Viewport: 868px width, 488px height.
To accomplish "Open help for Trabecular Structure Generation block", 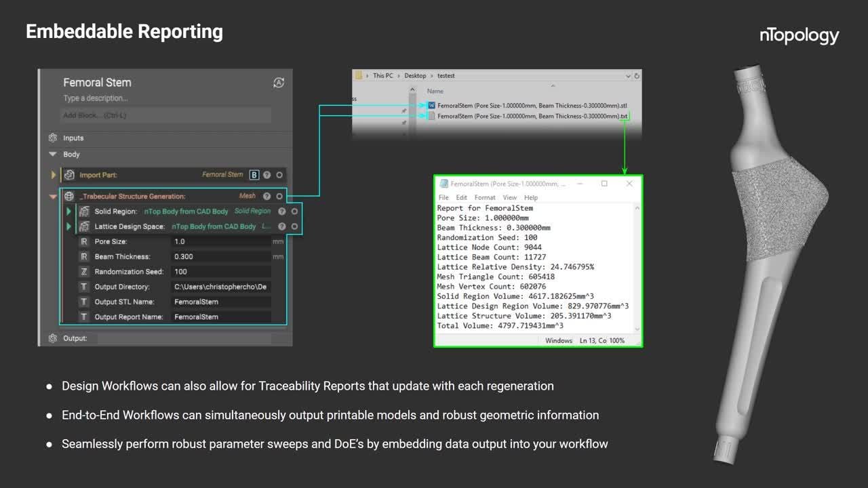I will coord(267,196).
